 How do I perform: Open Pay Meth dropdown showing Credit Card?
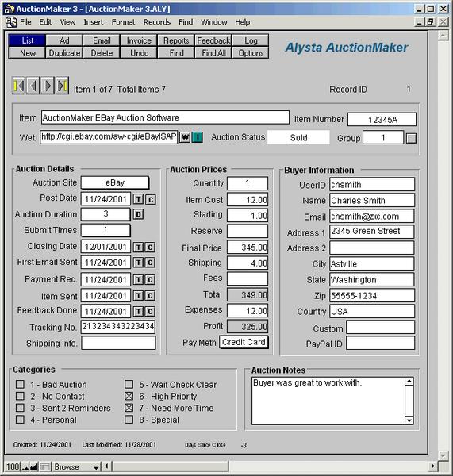[x=244, y=342]
